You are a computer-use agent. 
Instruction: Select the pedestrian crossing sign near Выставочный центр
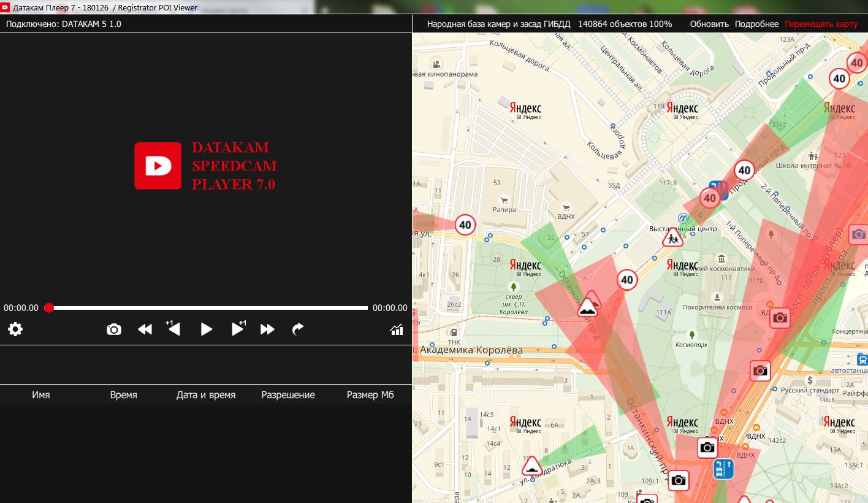(x=672, y=238)
